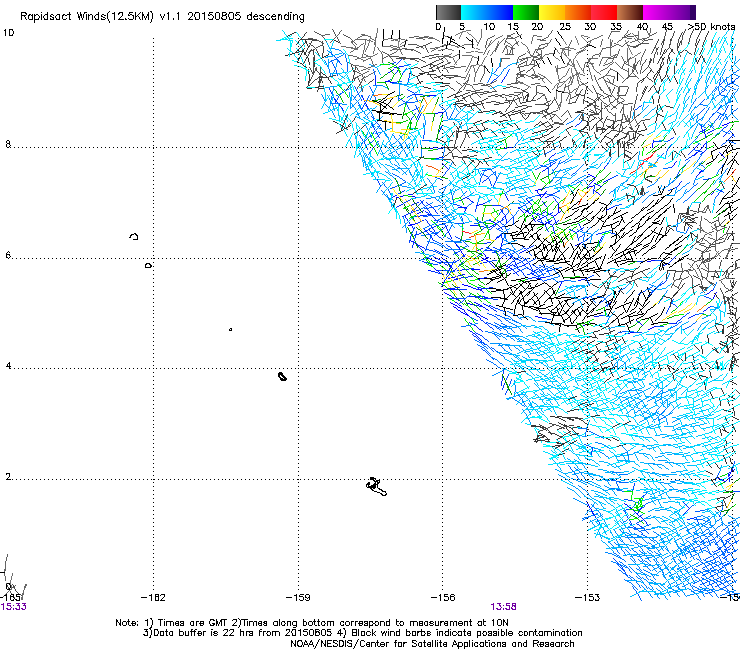Screen dimensions: 740x650
Task: Click the legend tick label '25'
Action: pyautogui.click(x=565, y=27)
